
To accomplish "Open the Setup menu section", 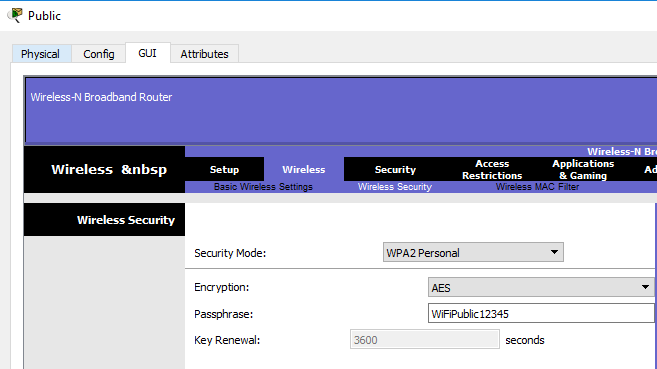I will coord(224,170).
